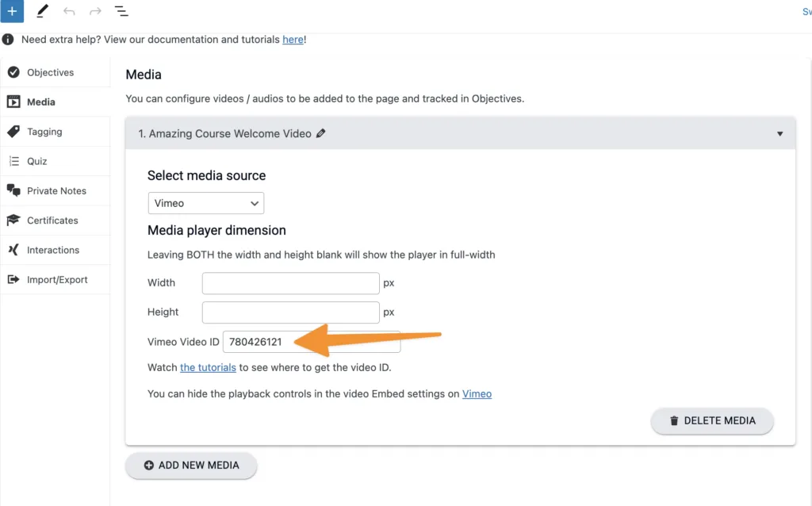Open the Certificates tab
The height and width of the screenshot is (506, 812).
point(52,220)
